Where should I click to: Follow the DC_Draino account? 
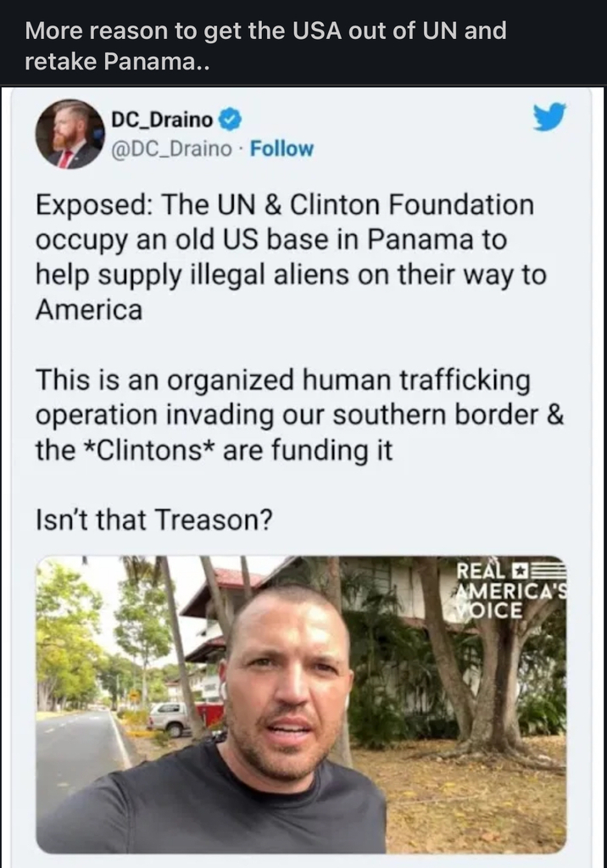click(x=281, y=149)
